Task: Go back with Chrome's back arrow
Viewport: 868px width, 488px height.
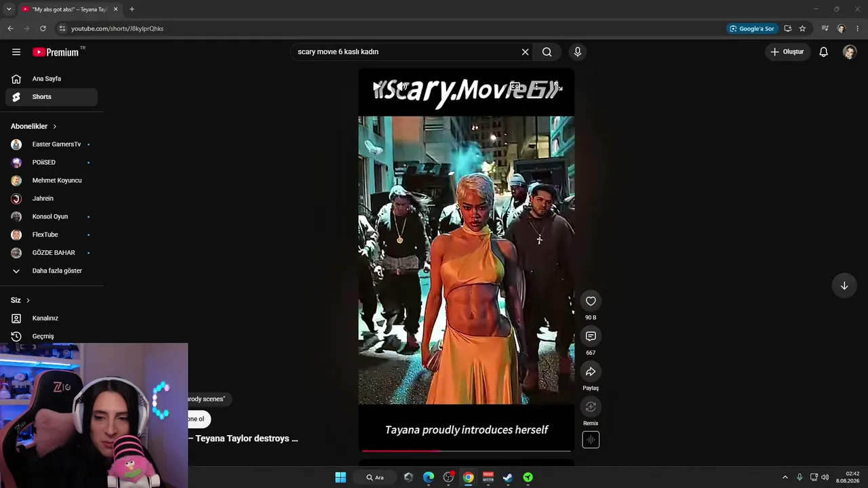Action: [10, 28]
